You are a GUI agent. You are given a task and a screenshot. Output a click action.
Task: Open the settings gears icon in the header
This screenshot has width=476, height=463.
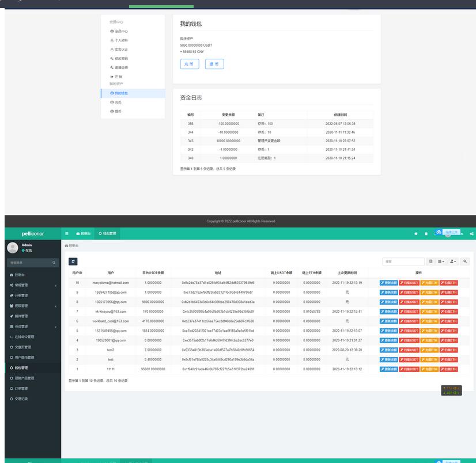click(471, 233)
